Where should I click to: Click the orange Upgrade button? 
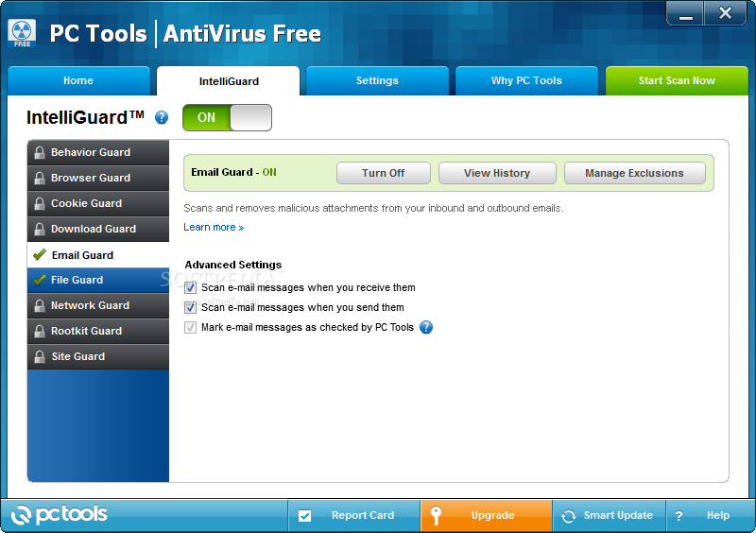[487, 516]
